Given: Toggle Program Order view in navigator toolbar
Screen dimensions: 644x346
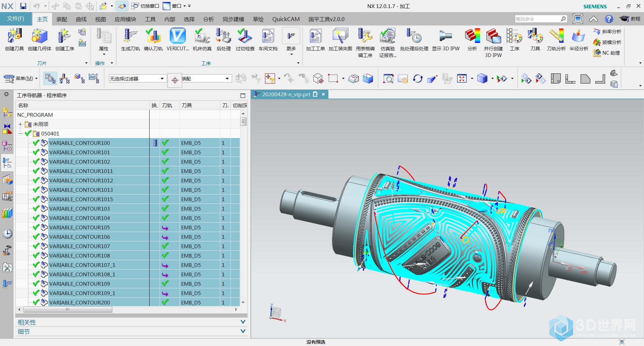Looking at the screenshot, I should (x=50, y=79).
